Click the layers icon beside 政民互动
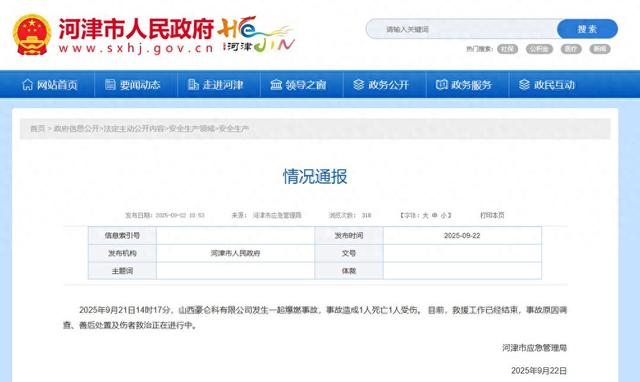The width and height of the screenshot is (640, 382). [x=524, y=84]
